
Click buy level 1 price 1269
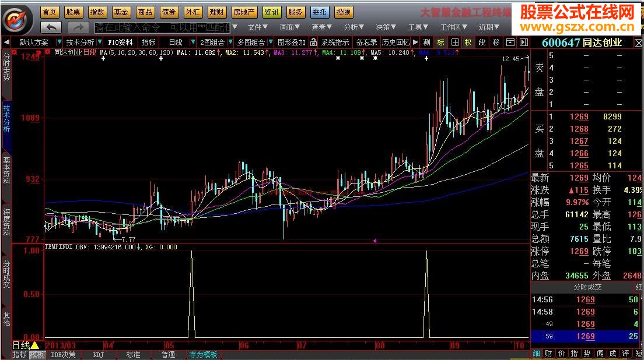[579, 117]
